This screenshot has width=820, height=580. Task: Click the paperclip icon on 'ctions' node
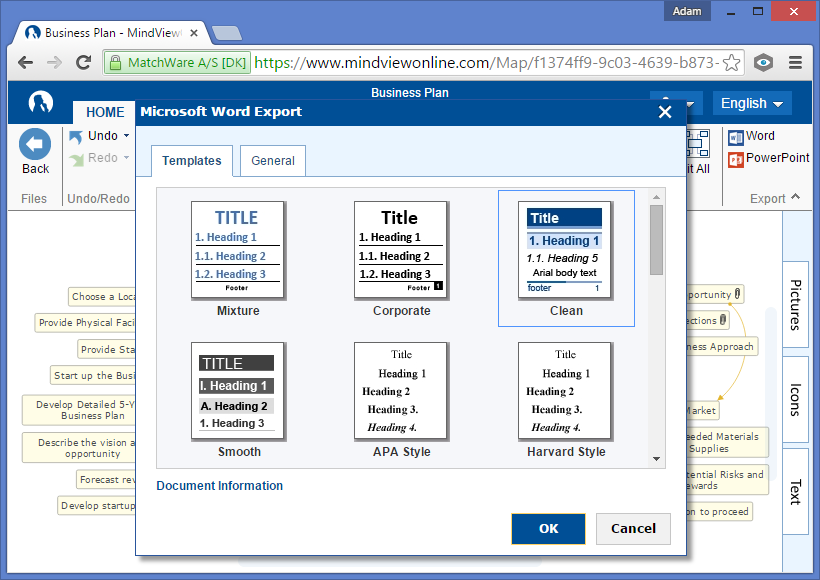coord(723,319)
